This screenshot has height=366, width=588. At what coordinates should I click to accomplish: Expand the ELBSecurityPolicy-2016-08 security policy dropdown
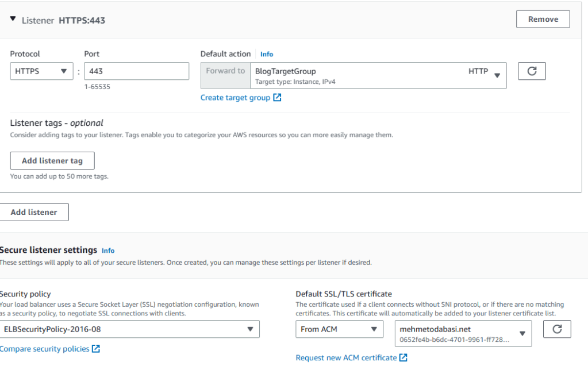(x=129, y=329)
